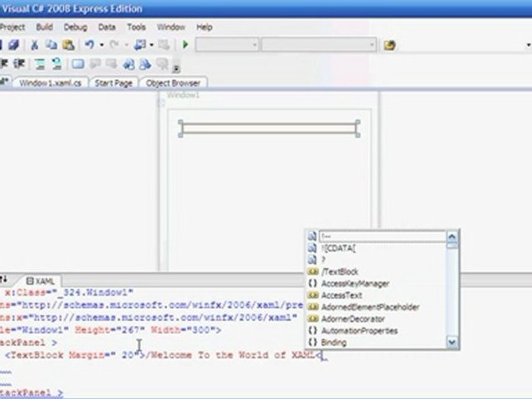
Task: Open the Undo history dropdown arrow
Action: (101, 45)
